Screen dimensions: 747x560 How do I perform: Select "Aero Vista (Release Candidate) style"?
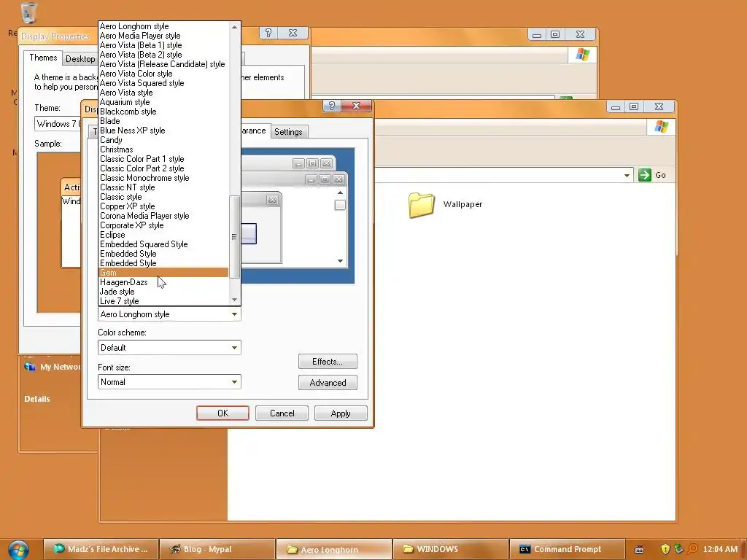pyautogui.click(x=163, y=64)
